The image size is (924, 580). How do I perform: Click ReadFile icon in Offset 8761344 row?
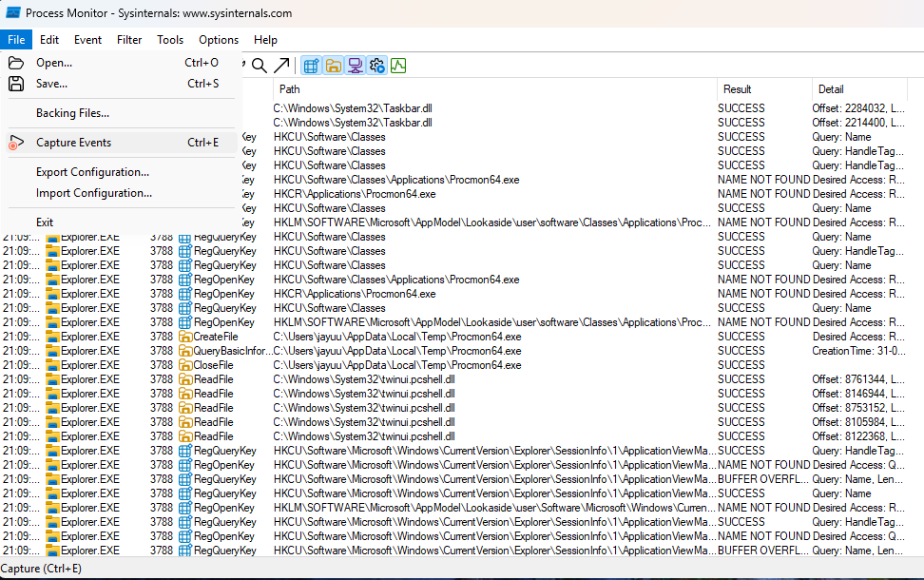pos(185,379)
